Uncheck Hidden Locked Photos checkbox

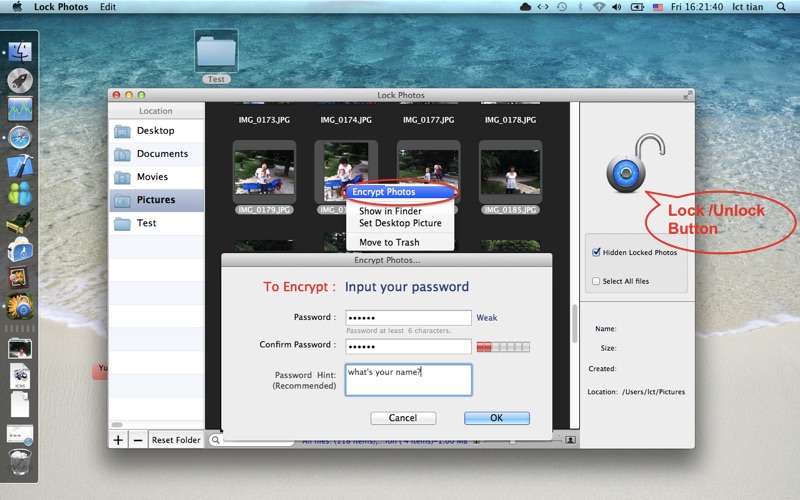point(596,252)
